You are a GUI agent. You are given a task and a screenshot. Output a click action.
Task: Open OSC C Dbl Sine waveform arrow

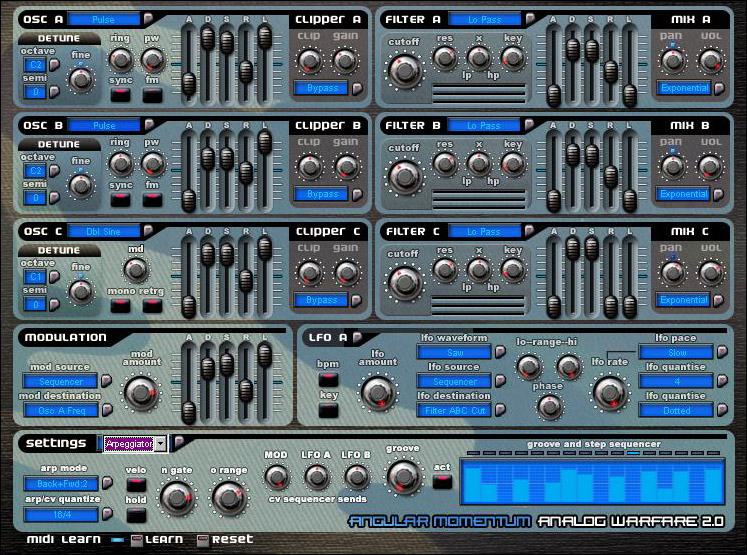point(149,231)
